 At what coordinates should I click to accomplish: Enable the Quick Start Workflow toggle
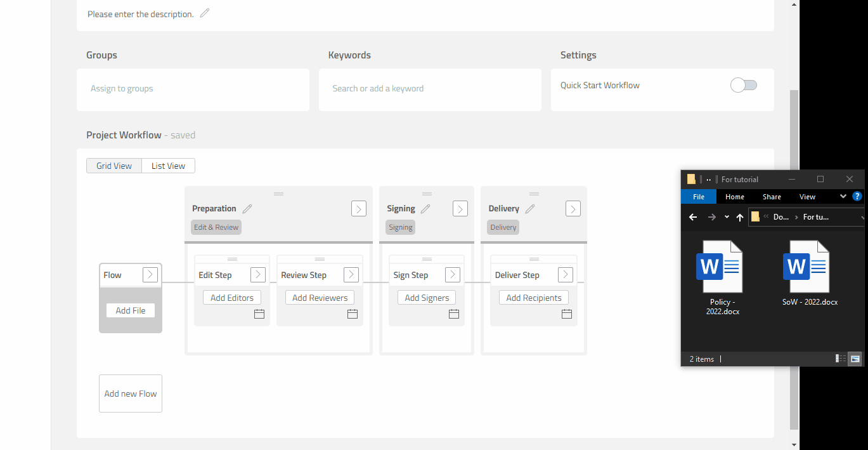(x=742, y=84)
